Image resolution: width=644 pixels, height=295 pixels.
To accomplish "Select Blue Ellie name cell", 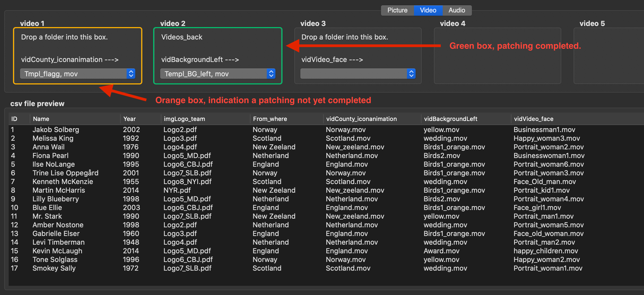I will [x=47, y=208].
